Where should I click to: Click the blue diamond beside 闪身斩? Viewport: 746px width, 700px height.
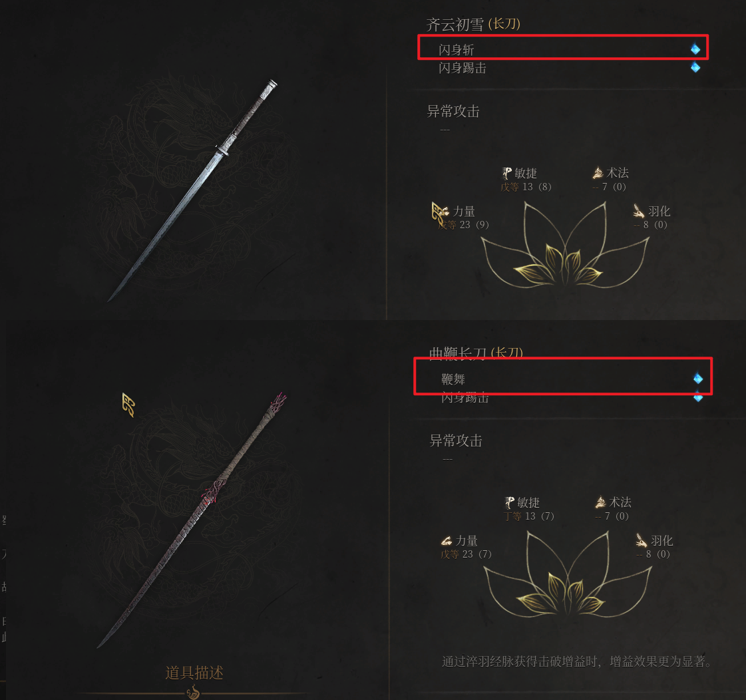(x=695, y=49)
